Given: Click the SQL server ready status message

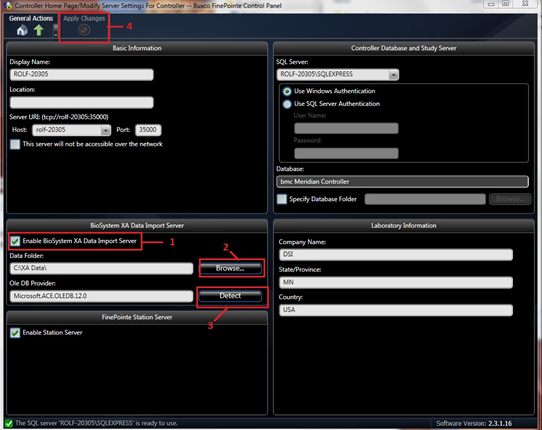Looking at the screenshot, I should pos(96,423).
